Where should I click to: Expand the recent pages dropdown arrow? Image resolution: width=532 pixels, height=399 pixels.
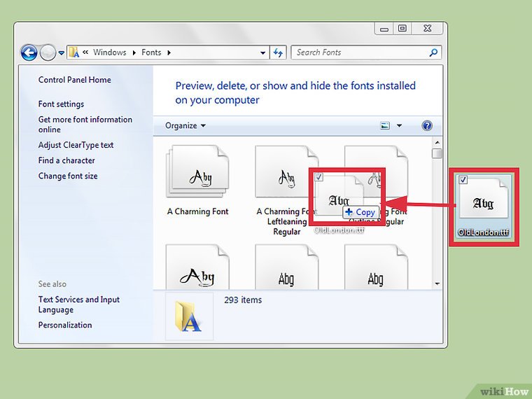coord(62,52)
